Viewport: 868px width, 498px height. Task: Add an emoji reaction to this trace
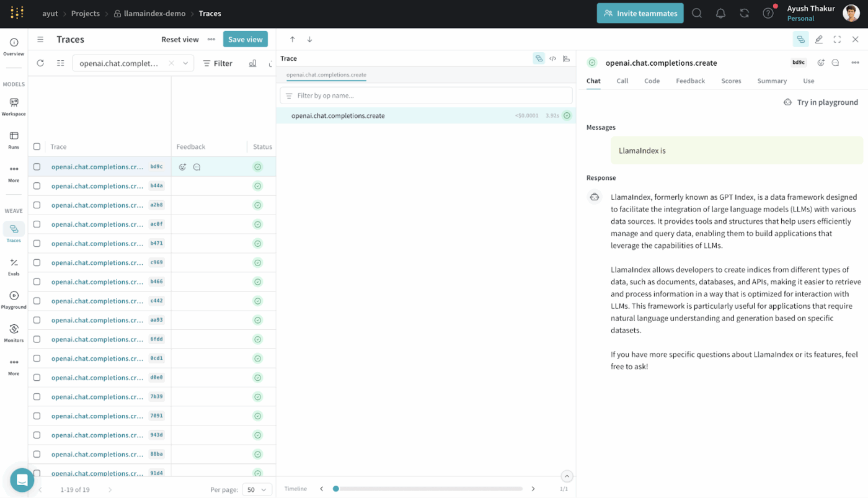click(x=821, y=62)
